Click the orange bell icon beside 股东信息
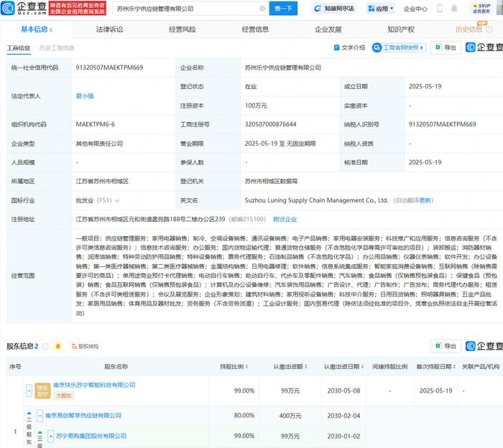The width and height of the screenshot is (503, 448). coord(58,347)
